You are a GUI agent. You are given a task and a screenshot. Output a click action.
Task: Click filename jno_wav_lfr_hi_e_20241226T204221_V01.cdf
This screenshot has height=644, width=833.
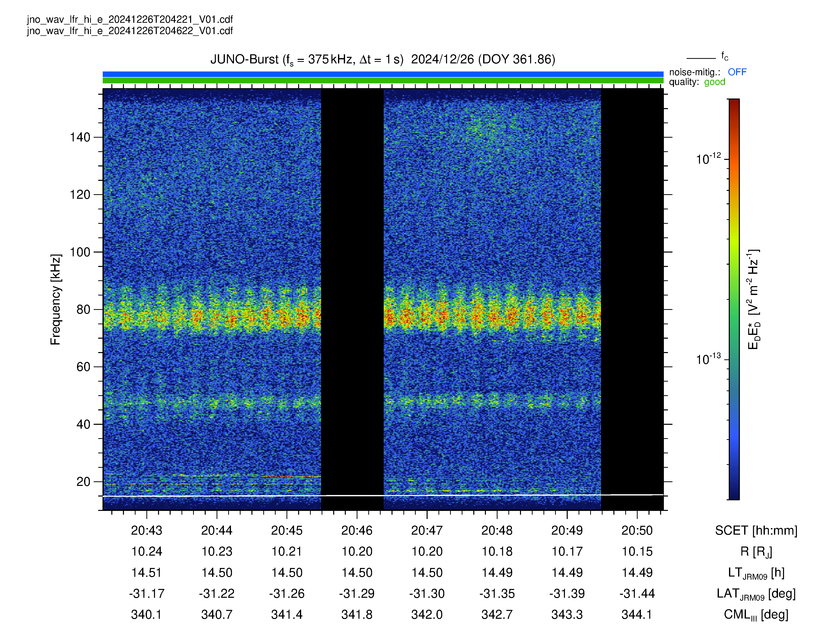130,19
